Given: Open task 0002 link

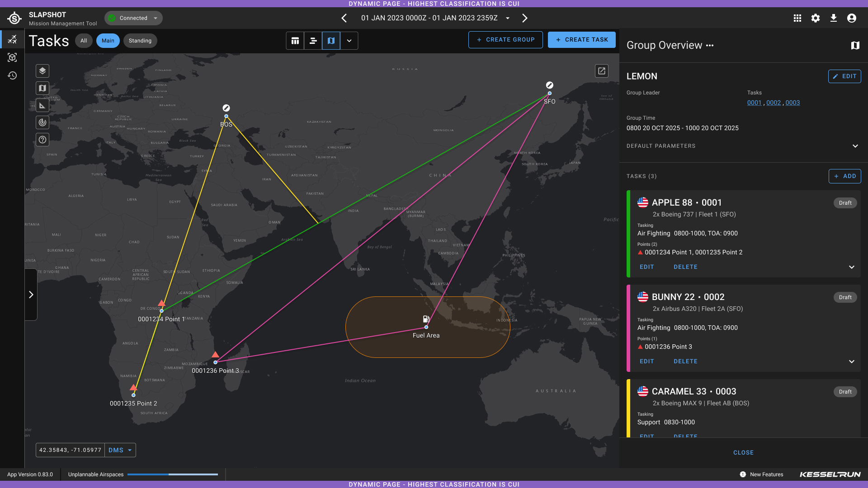Looking at the screenshot, I should pos(774,103).
